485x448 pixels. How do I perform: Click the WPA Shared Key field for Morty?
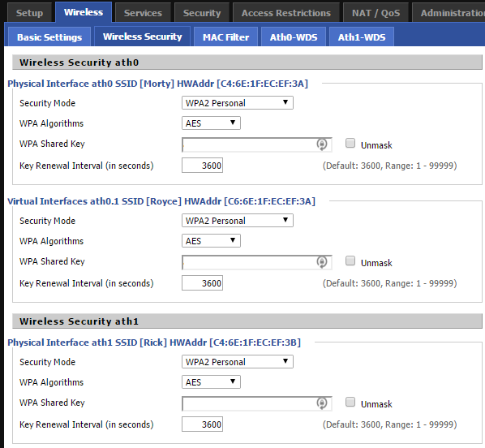coord(257,144)
